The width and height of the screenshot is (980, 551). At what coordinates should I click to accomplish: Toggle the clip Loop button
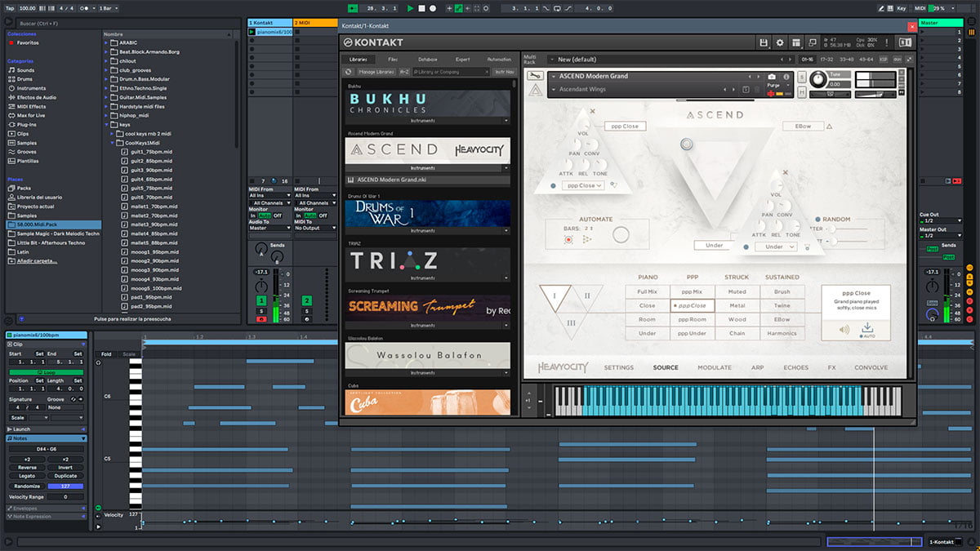[x=47, y=372]
